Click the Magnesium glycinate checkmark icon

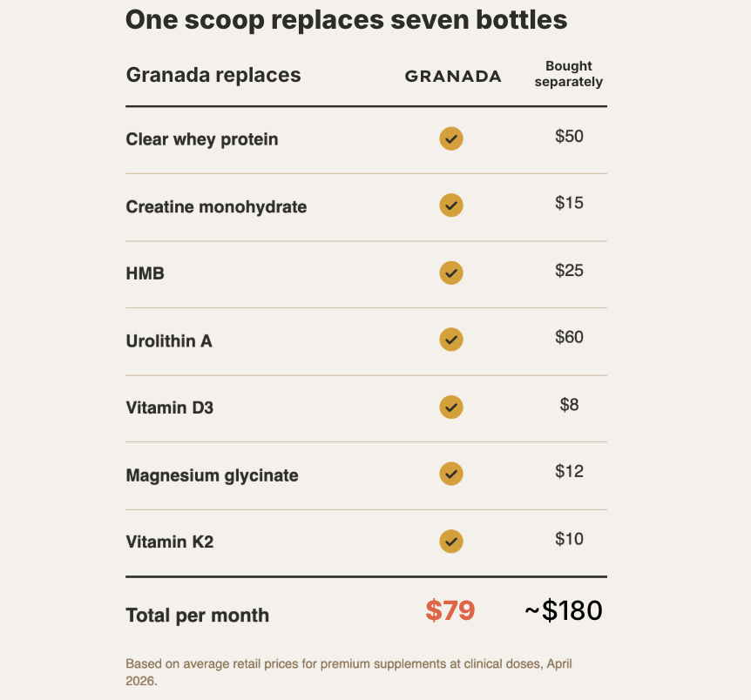click(x=451, y=474)
